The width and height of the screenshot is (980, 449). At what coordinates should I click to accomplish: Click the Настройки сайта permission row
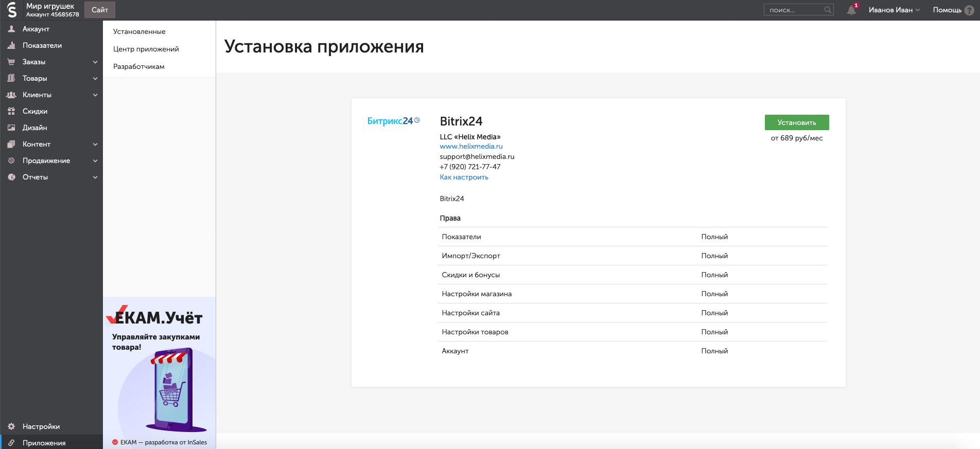tap(634, 313)
